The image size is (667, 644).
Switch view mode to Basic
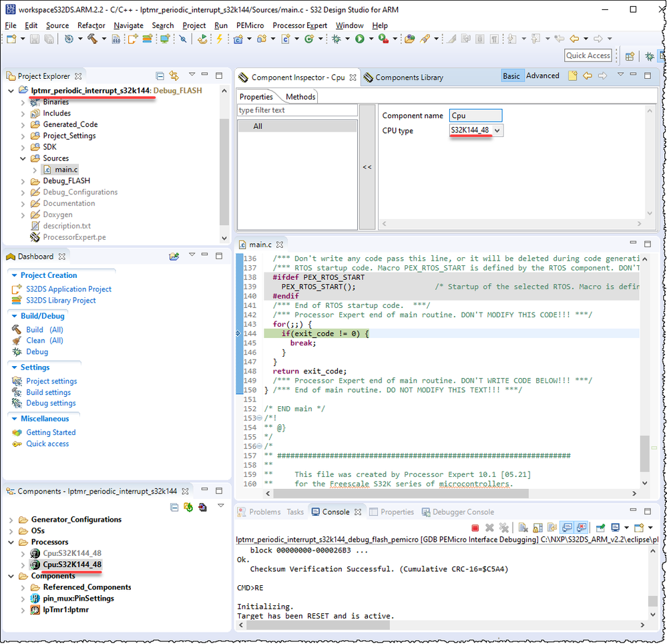[511, 76]
